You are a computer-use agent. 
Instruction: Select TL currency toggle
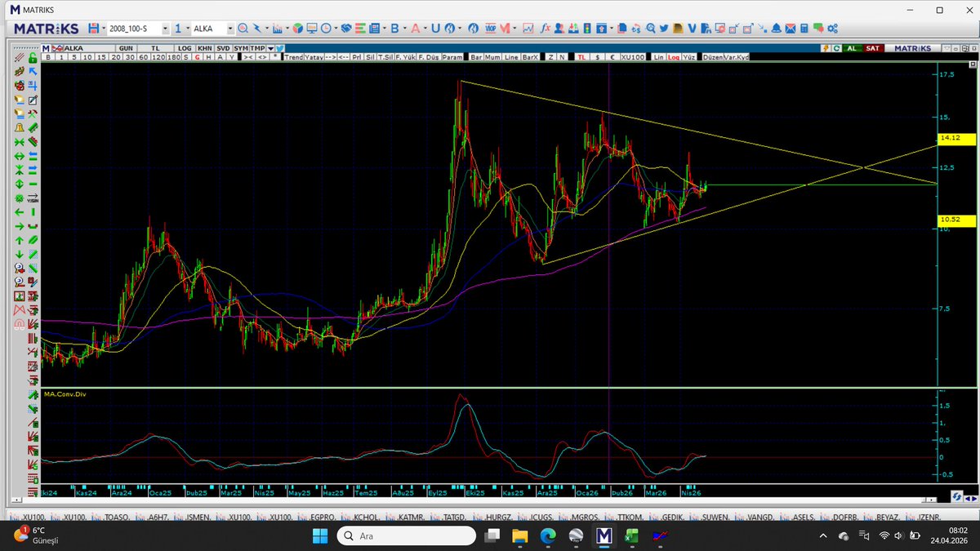[581, 57]
